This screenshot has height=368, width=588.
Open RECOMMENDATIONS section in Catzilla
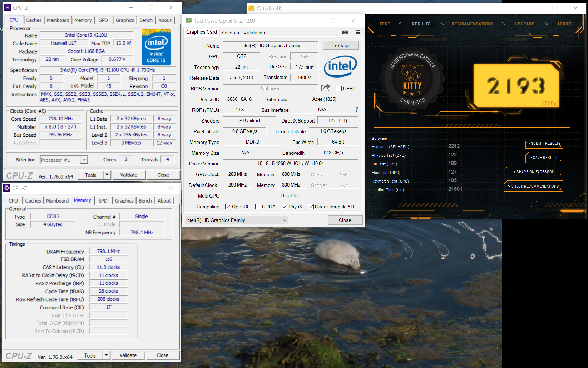tap(472, 24)
